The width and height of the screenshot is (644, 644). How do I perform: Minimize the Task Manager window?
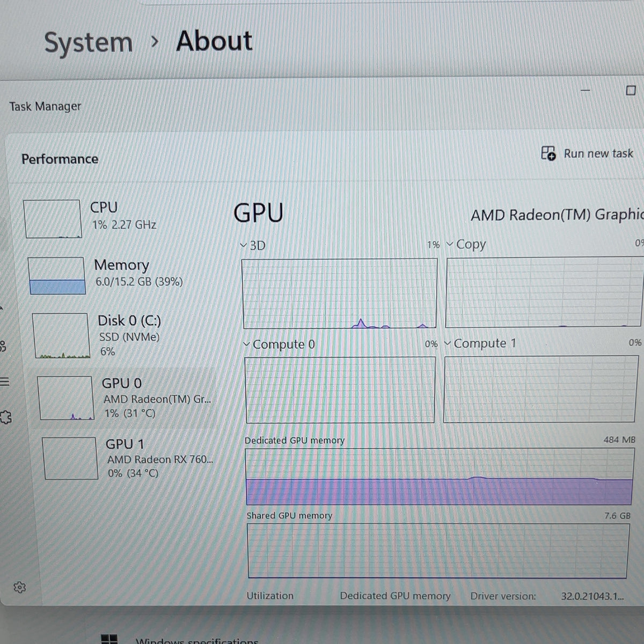(585, 90)
